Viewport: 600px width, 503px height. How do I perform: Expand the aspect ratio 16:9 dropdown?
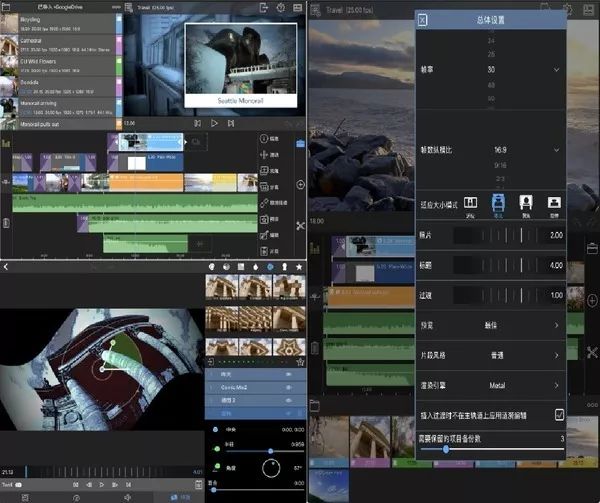click(x=557, y=150)
